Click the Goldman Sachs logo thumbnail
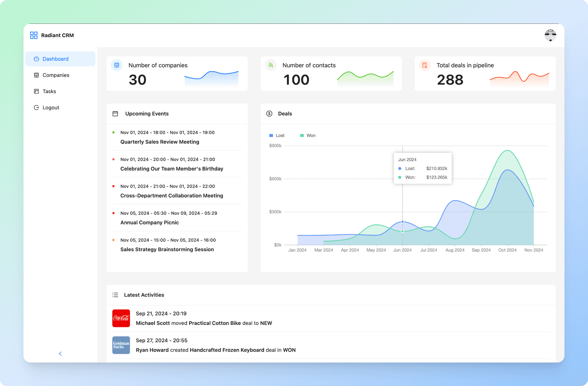The width and height of the screenshot is (588, 386). (x=121, y=345)
